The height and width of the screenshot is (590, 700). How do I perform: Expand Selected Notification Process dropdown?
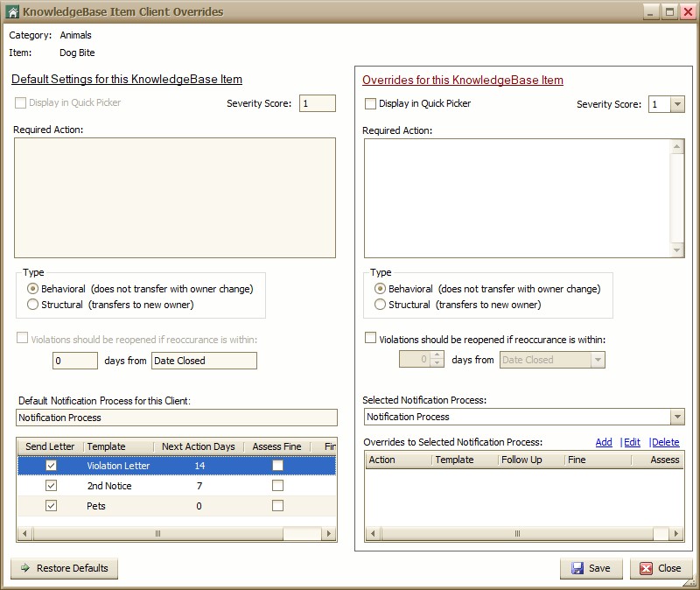pos(677,417)
